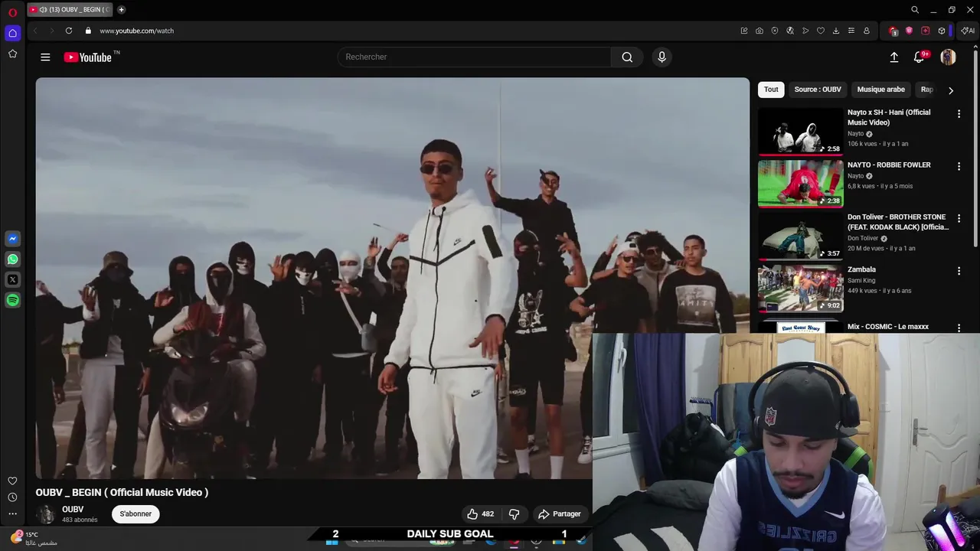
Task: Open the Opera account profile icon
Action: 866,31
